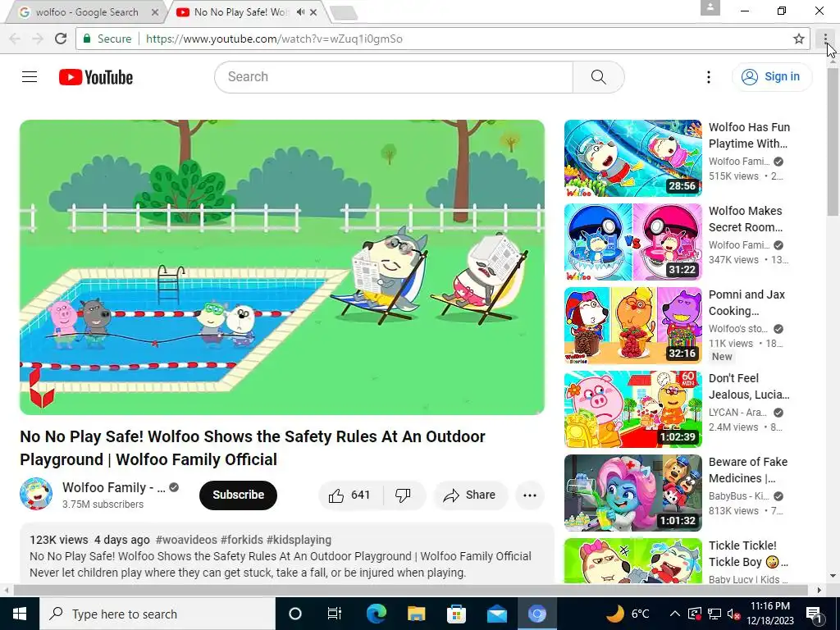Click #woavideos hashtag link

point(186,540)
